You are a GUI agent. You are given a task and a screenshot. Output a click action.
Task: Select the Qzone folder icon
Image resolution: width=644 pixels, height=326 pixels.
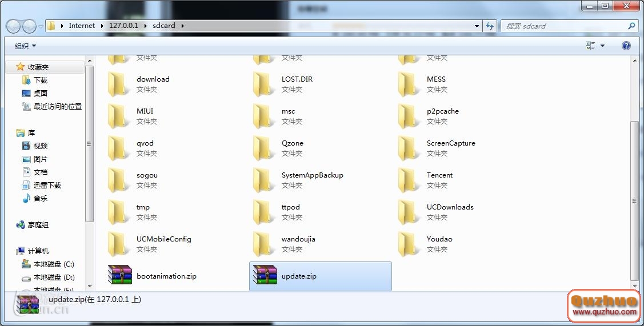tap(263, 148)
